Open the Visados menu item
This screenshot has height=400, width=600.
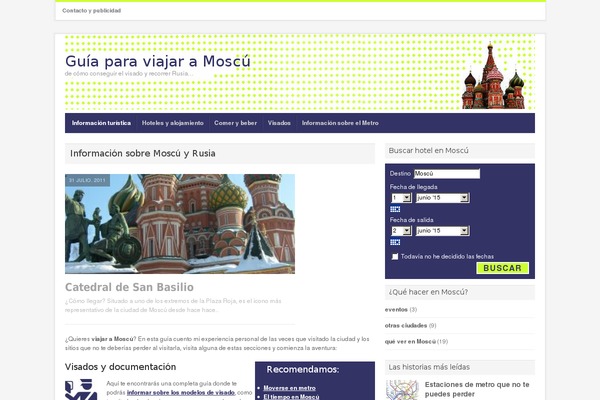(x=279, y=123)
